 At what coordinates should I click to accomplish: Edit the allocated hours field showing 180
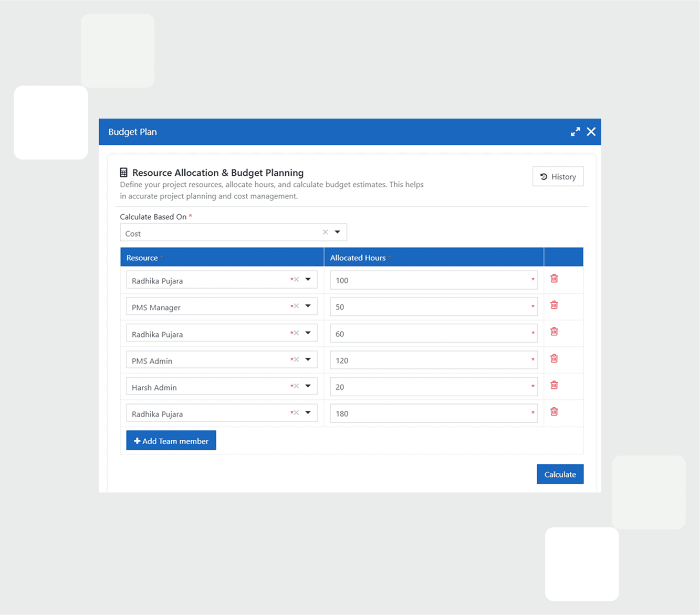click(434, 413)
